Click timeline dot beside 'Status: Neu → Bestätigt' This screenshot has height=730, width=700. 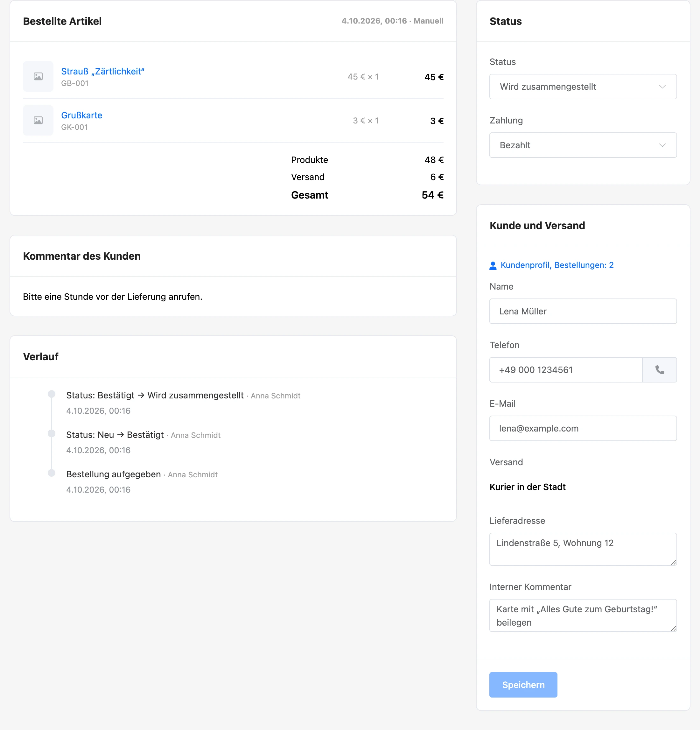click(x=52, y=433)
